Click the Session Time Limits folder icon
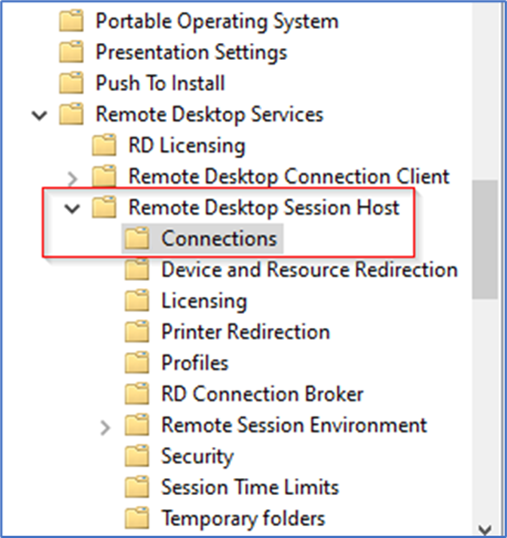This screenshot has height=538, width=507. pos(137,487)
